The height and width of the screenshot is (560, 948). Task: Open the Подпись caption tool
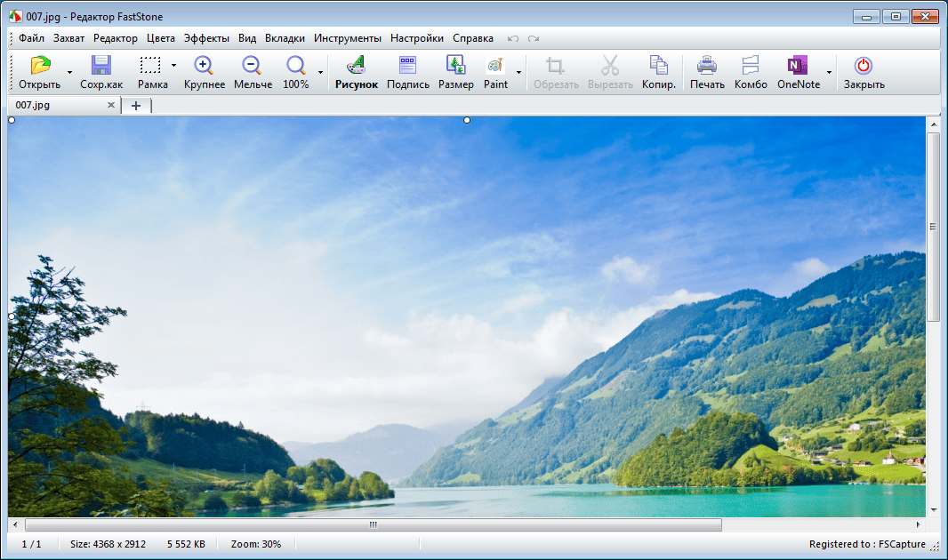click(407, 65)
